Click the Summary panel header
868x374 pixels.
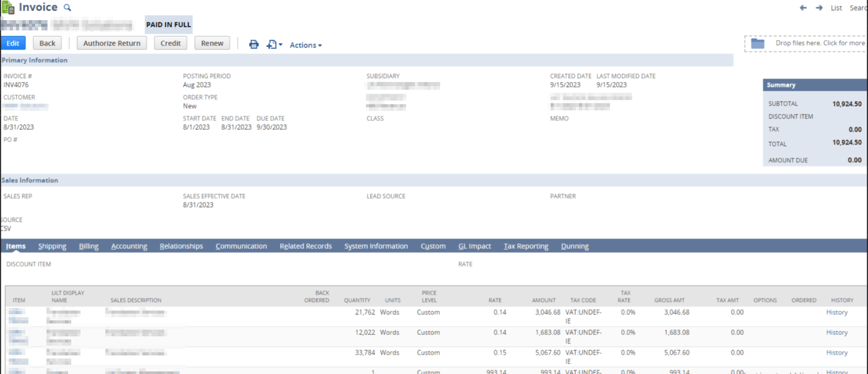click(x=815, y=85)
